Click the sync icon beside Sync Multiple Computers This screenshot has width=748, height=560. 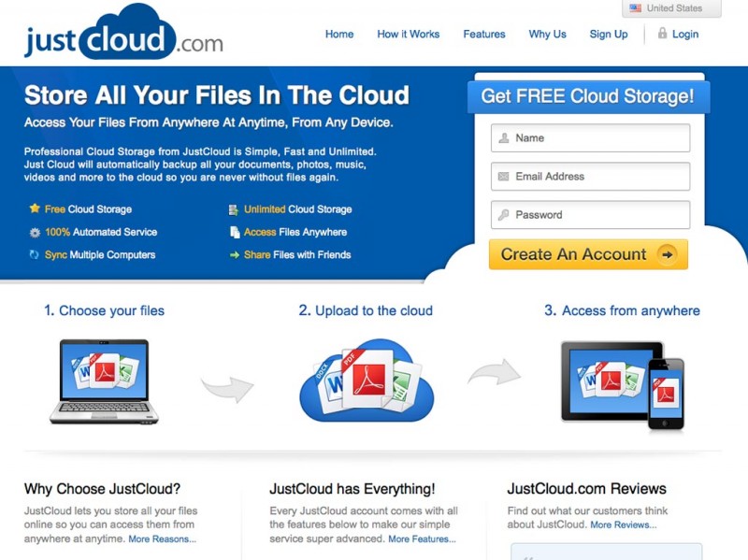(x=34, y=254)
